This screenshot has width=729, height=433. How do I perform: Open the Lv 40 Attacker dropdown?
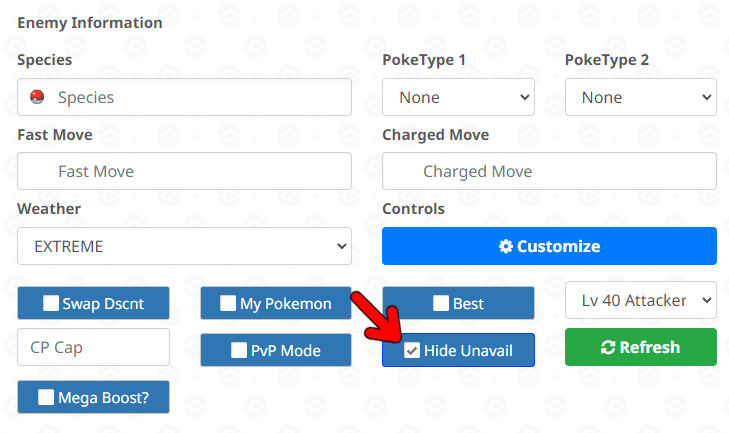pyautogui.click(x=641, y=300)
